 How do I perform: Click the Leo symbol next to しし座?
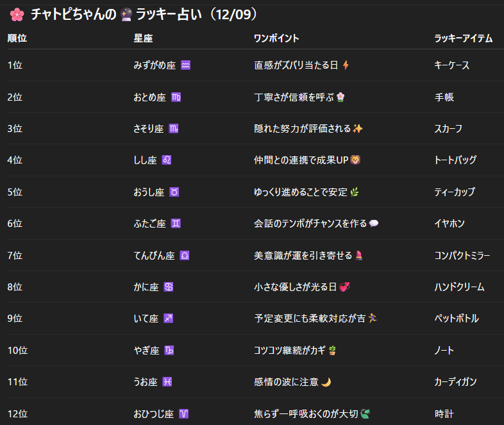click(x=167, y=160)
